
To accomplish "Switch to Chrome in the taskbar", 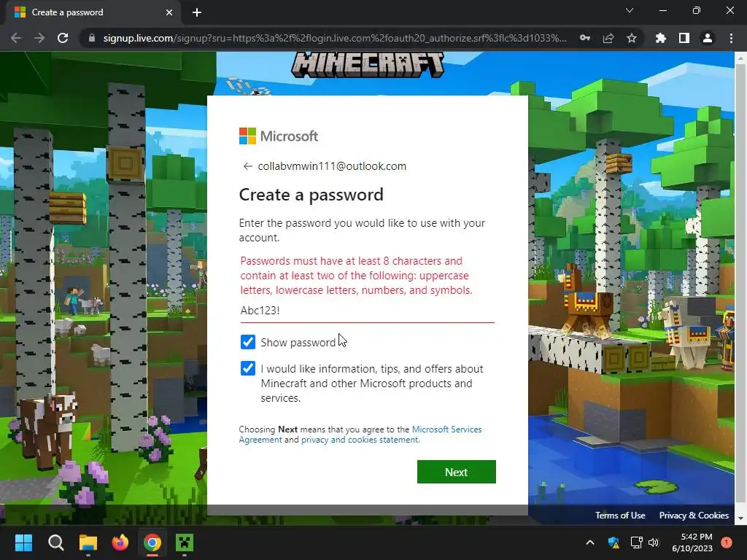I will tap(152, 542).
